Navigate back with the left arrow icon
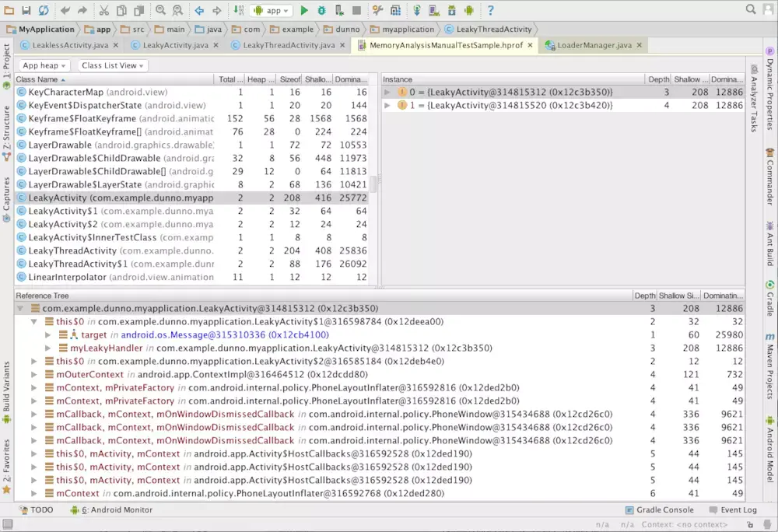This screenshot has height=532, width=778. coord(199,10)
